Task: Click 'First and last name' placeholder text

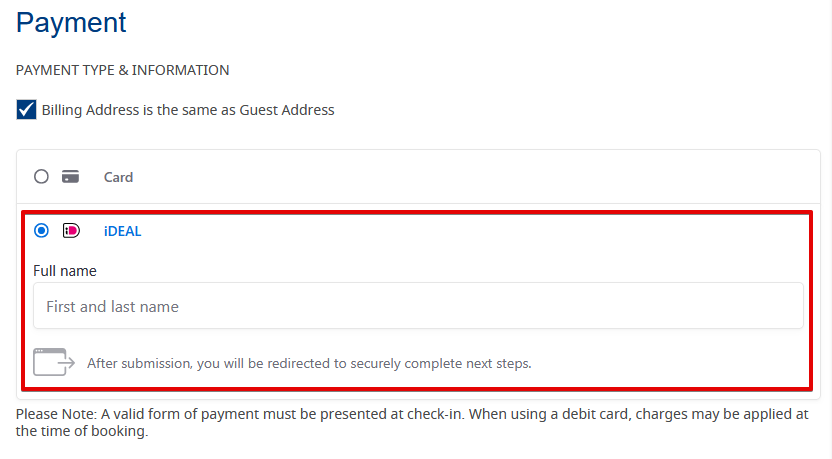Action: [113, 307]
